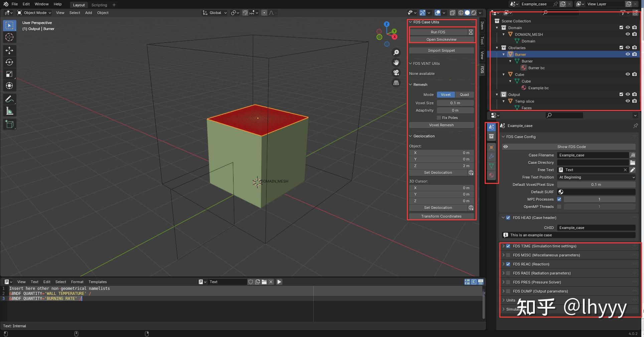Open the Scripting workspace tab
The height and width of the screenshot is (337, 644).
[x=99, y=5]
